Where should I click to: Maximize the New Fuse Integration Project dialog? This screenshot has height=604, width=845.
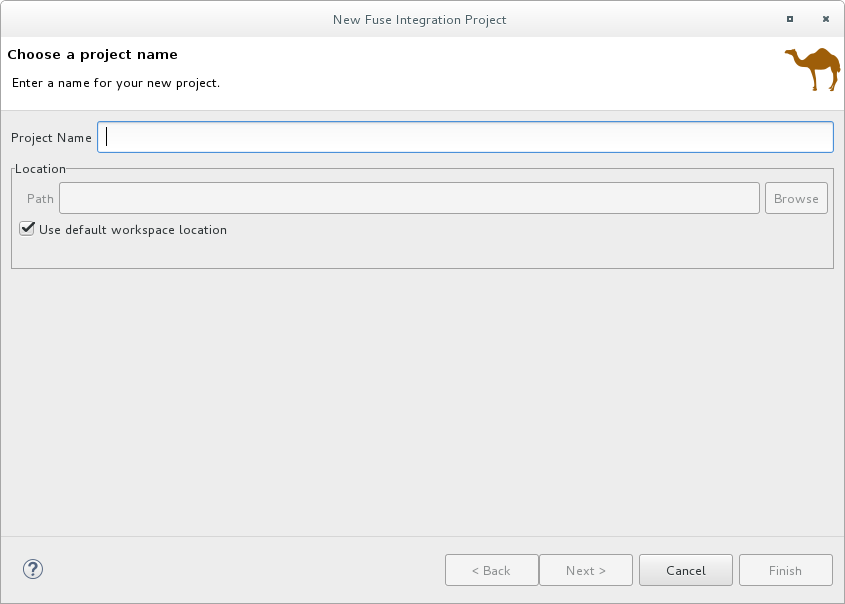click(x=790, y=19)
